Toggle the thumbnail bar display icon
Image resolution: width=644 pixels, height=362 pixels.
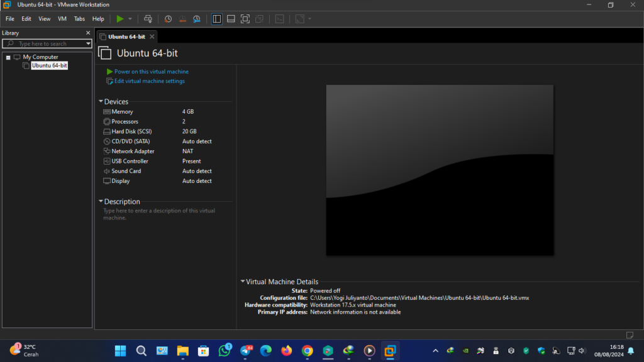pos(231,19)
